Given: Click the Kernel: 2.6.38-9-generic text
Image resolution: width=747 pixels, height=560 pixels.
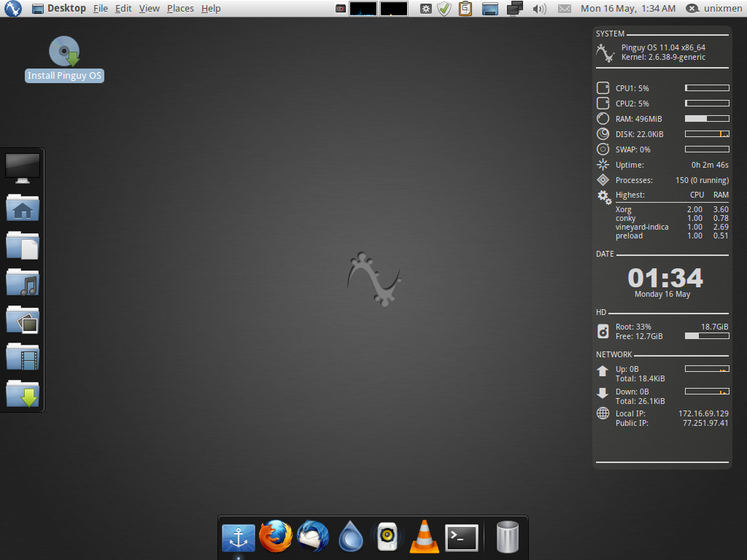Looking at the screenshot, I should [x=663, y=57].
